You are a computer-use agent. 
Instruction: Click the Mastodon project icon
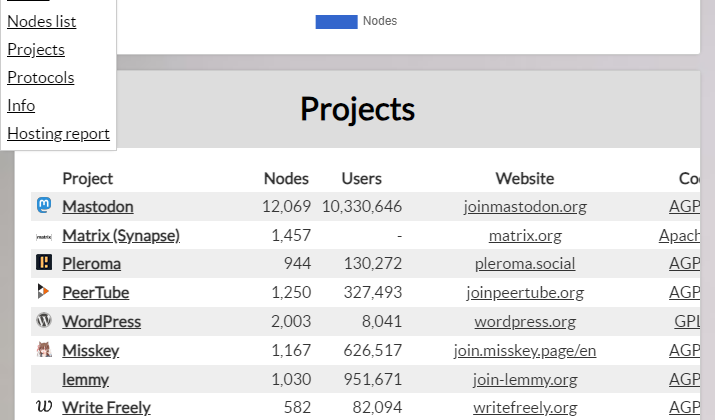[44, 205]
